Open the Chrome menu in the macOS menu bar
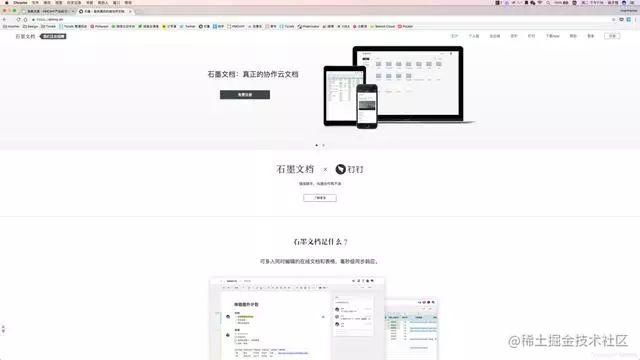 click(x=20, y=2)
